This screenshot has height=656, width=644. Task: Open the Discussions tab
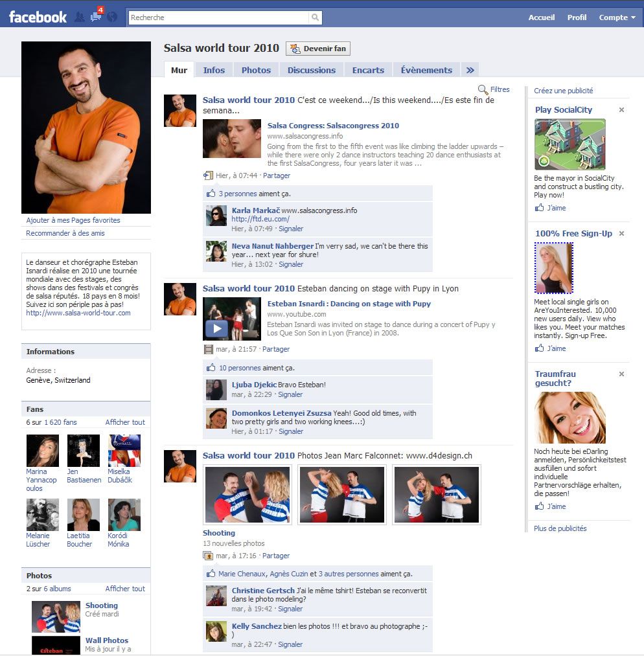point(312,71)
